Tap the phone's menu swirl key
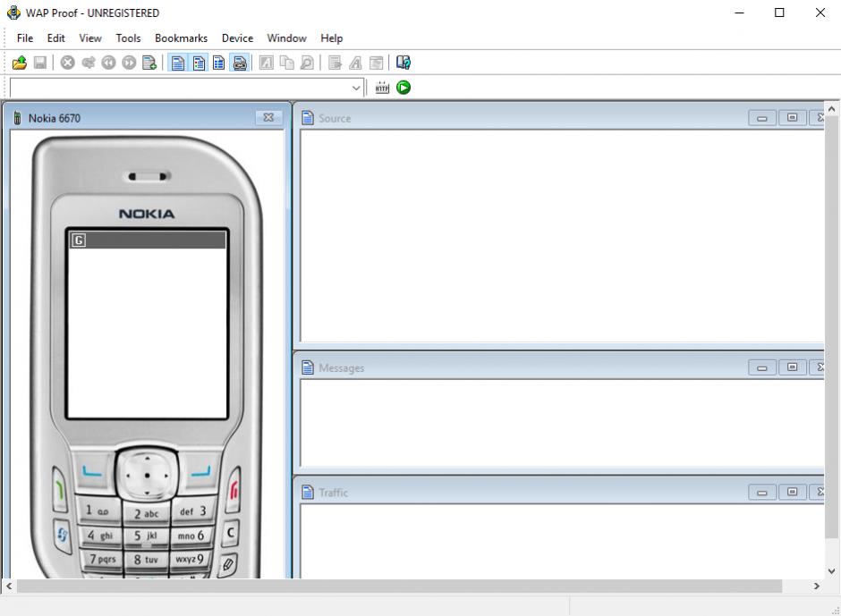 click(x=63, y=535)
